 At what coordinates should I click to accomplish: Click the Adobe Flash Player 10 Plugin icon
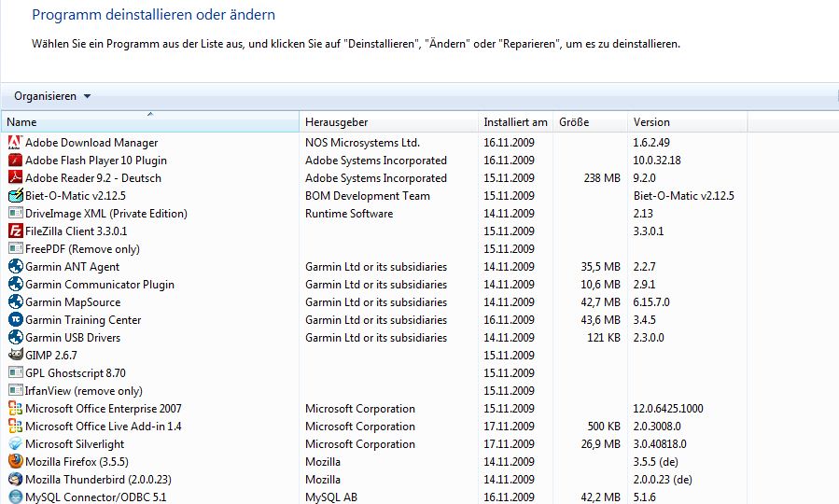click(x=15, y=161)
